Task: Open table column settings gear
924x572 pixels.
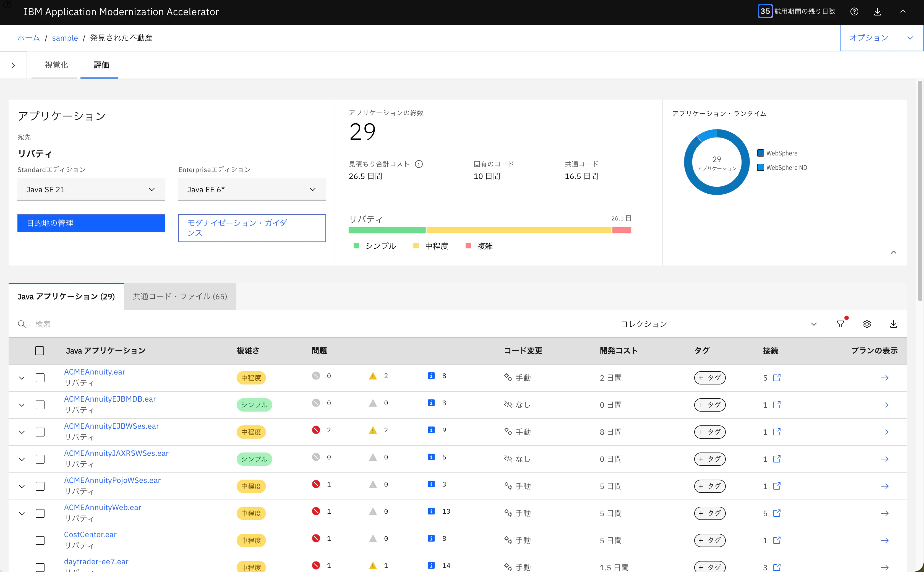Action: point(867,324)
